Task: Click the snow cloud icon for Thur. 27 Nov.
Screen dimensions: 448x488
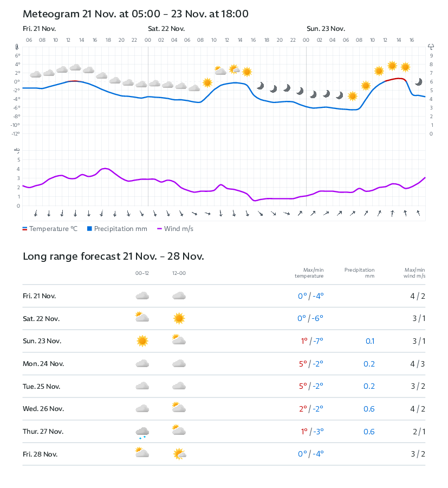Action: (x=142, y=432)
